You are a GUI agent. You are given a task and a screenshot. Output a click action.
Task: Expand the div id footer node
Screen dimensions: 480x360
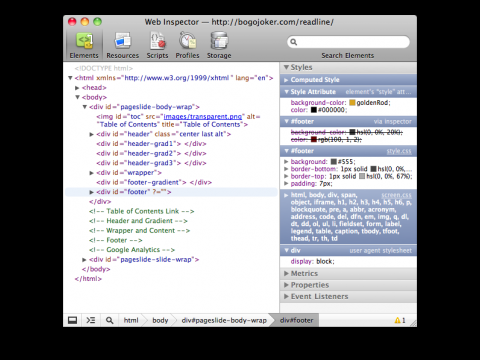pyautogui.click(x=92, y=192)
